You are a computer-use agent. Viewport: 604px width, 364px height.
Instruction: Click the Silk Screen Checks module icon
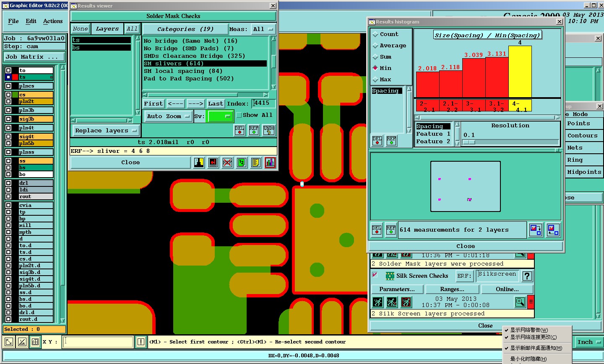[x=390, y=276]
